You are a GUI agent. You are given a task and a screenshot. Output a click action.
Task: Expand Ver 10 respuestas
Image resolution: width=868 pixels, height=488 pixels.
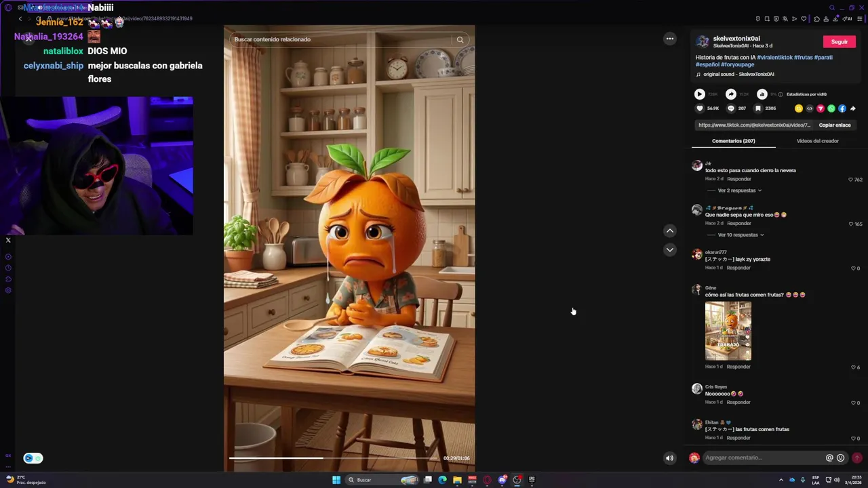pyautogui.click(x=741, y=235)
